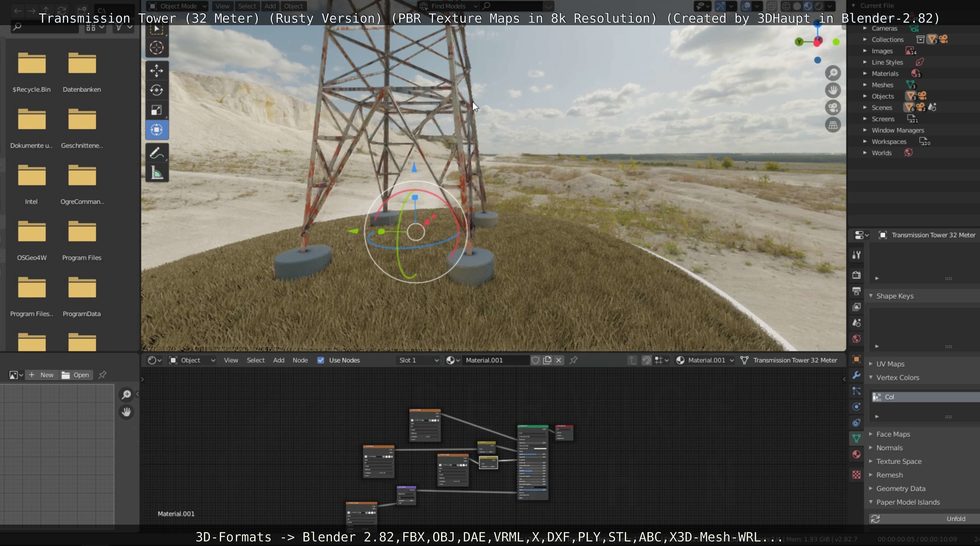Viewport: 980px width, 546px height.
Task: Select the Cursor tool in viewport toolbar
Action: pyautogui.click(x=156, y=48)
